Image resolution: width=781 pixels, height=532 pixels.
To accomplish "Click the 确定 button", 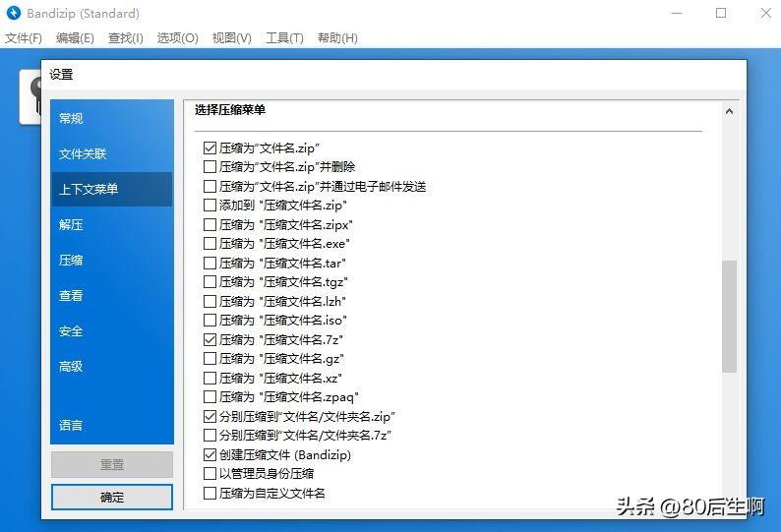I will pos(112,498).
